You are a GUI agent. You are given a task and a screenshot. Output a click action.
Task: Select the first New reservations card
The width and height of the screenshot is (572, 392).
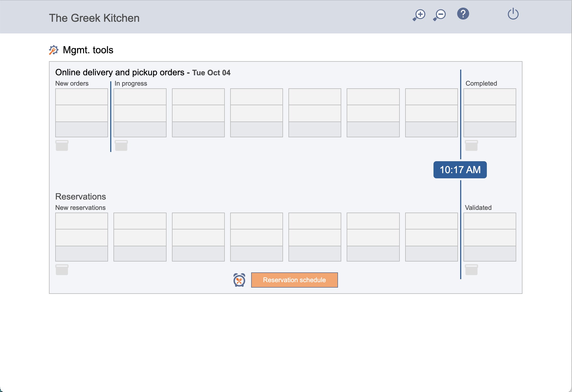[82, 237]
